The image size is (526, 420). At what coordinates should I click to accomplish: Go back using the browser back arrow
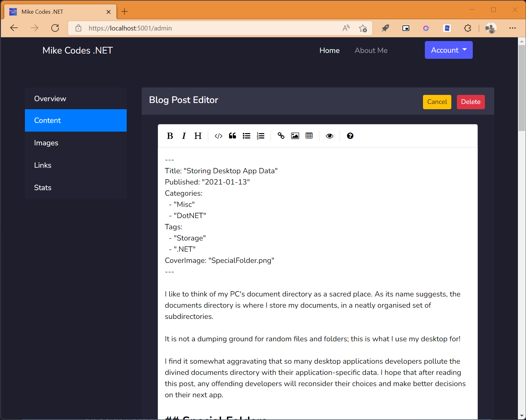tap(14, 28)
